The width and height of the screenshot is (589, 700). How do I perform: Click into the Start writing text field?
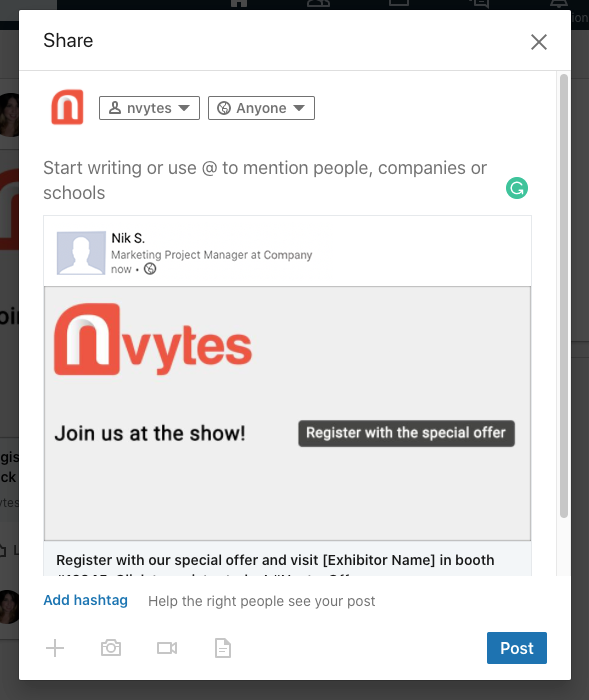[x=272, y=180]
